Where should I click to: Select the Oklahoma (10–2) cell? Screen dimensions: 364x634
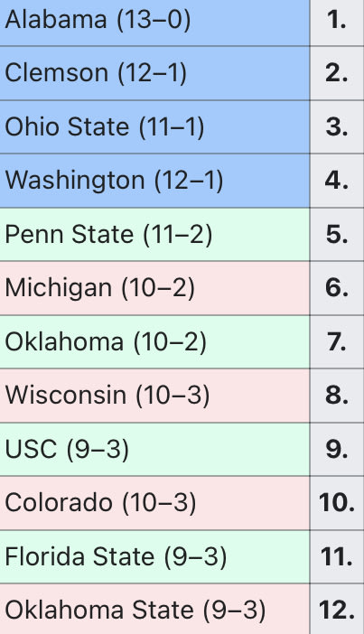pos(154,342)
